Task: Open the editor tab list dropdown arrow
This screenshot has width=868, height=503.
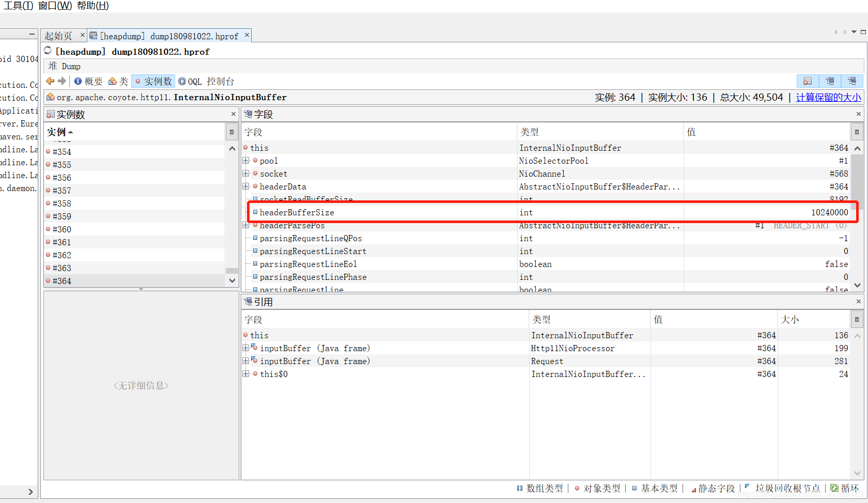Action: coord(854,32)
